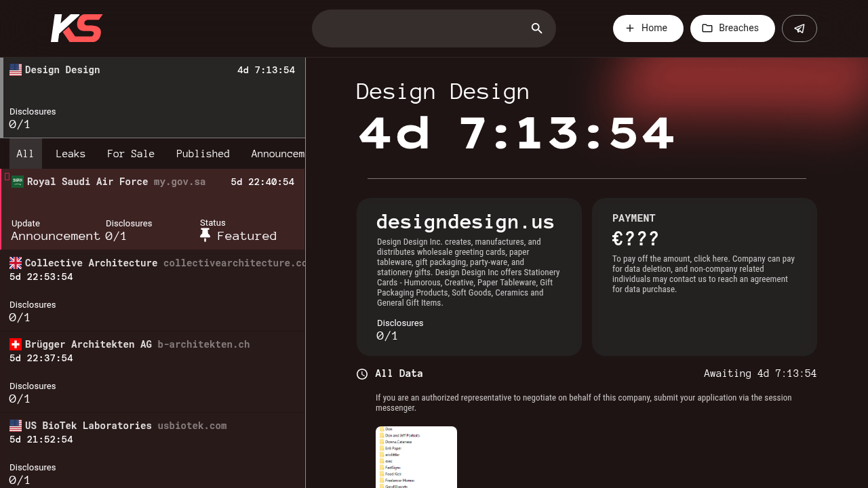The image size is (868, 488).
Task: Select the All tab
Action: (x=25, y=154)
